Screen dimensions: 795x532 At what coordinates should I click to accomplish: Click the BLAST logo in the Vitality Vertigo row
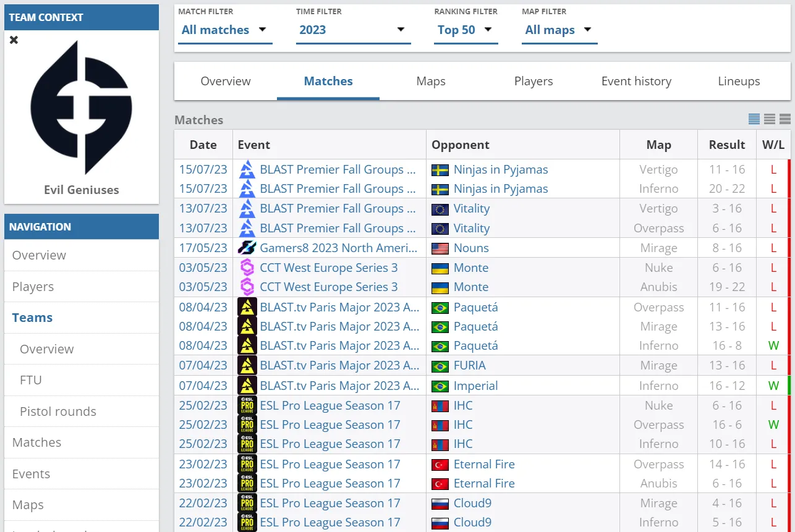pyautogui.click(x=247, y=209)
